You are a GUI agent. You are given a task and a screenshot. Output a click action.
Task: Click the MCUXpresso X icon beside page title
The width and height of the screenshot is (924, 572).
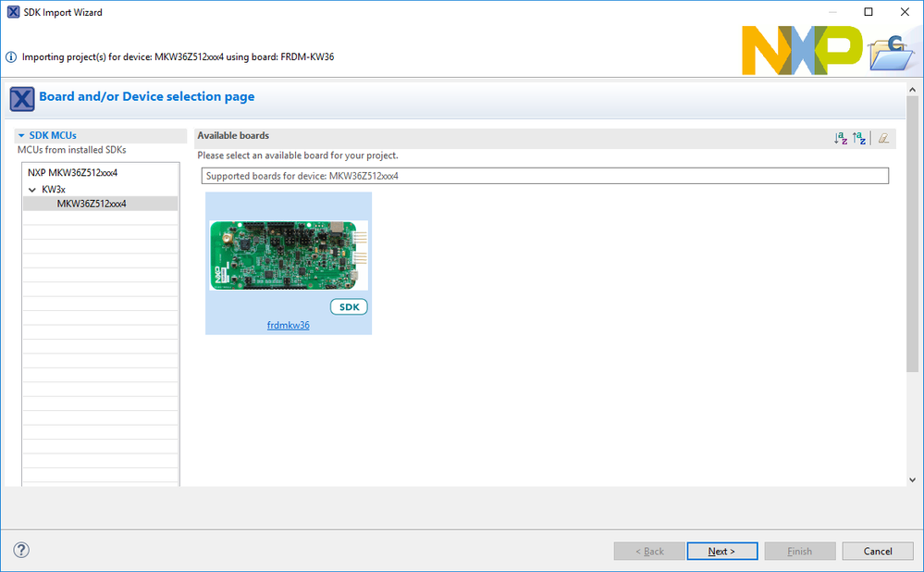[22, 98]
